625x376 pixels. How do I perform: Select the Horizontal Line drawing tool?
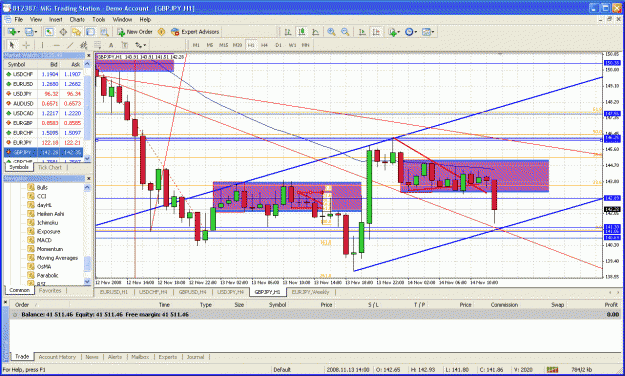click(x=56, y=45)
